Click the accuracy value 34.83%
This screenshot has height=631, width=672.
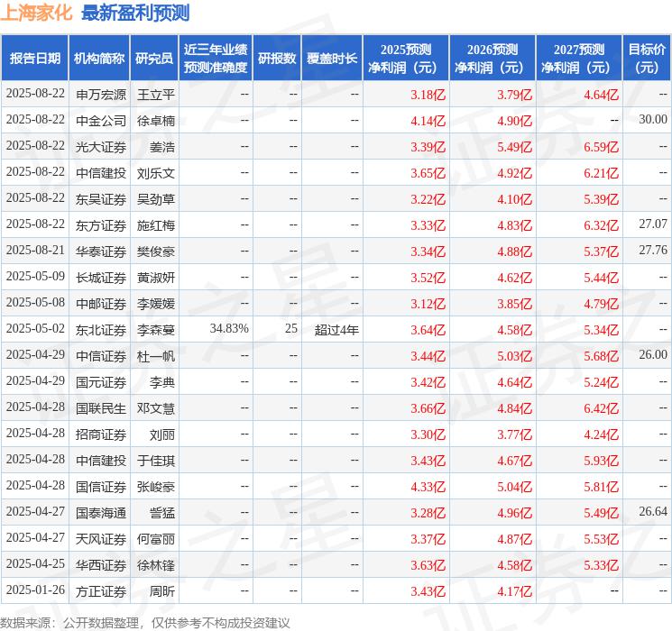(229, 328)
